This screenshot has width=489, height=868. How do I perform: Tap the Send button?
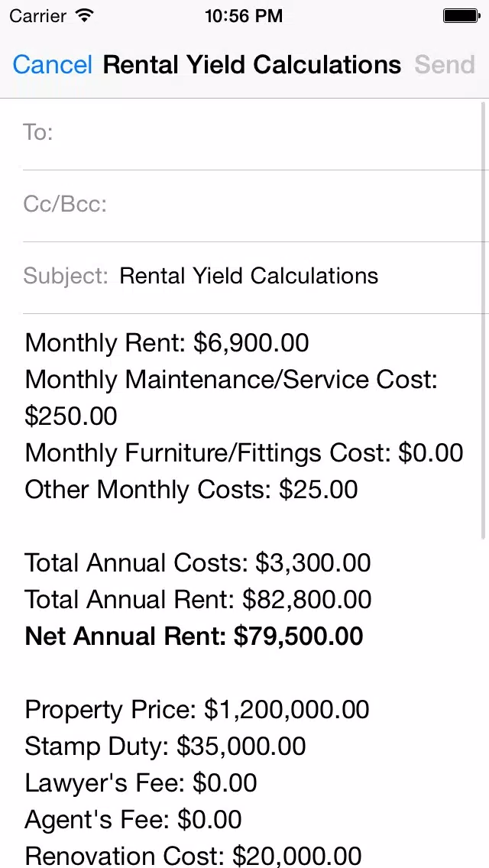pyautogui.click(x=444, y=65)
